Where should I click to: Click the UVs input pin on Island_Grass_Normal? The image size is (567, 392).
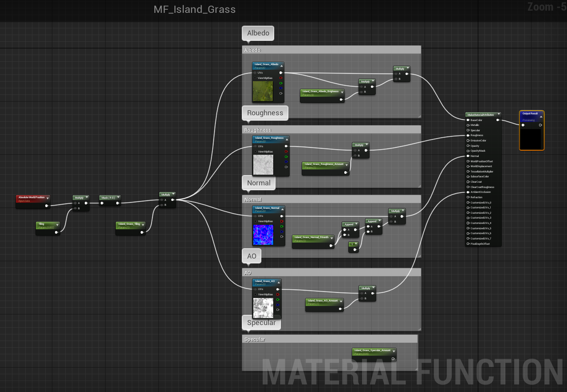pos(255,216)
